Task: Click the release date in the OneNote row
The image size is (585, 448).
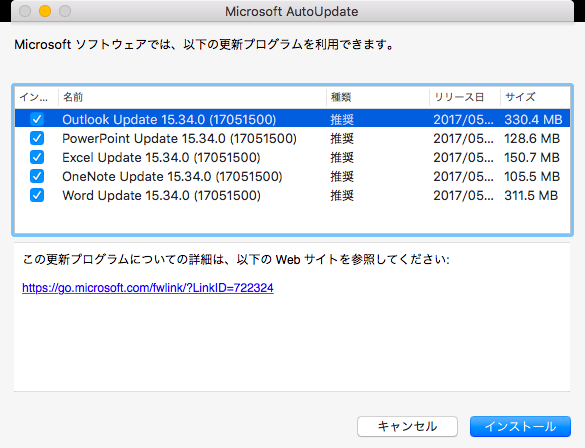Action: tap(463, 176)
